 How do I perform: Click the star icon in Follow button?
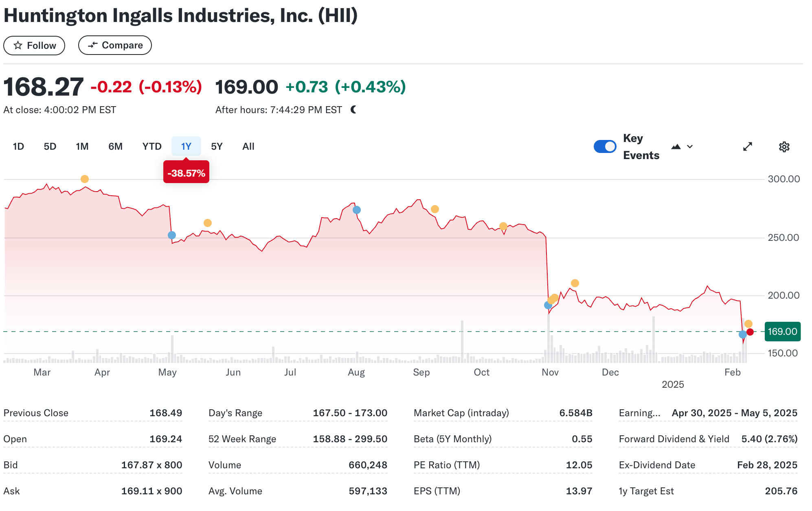[18, 45]
